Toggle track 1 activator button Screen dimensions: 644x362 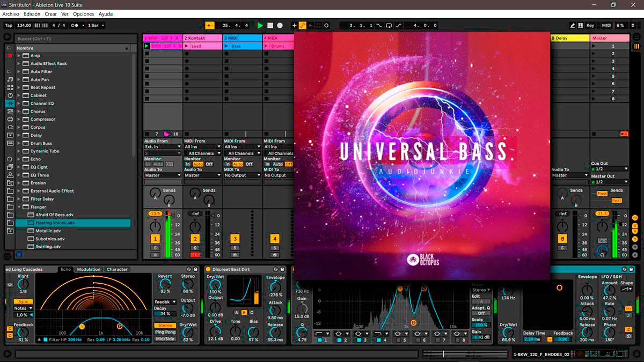pos(156,239)
